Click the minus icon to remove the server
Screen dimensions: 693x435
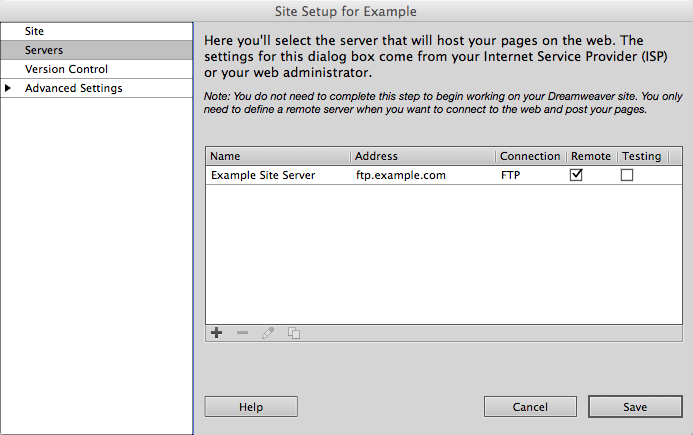[x=242, y=333]
